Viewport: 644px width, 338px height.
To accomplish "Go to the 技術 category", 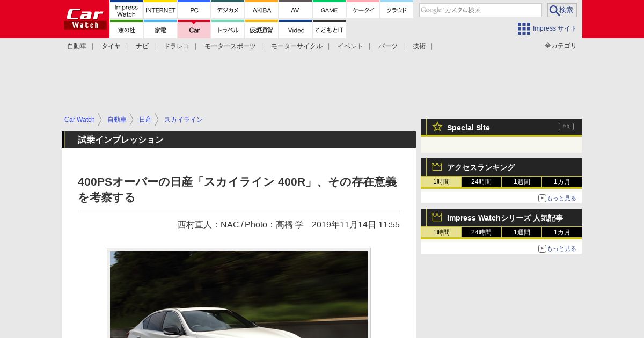I will (419, 46).
